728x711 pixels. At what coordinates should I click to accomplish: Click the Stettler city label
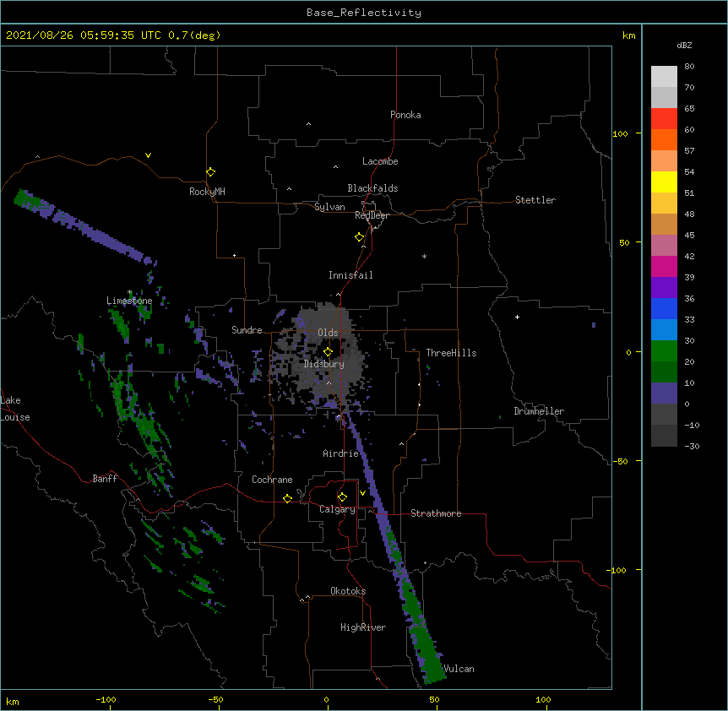[x=535, y=200]
